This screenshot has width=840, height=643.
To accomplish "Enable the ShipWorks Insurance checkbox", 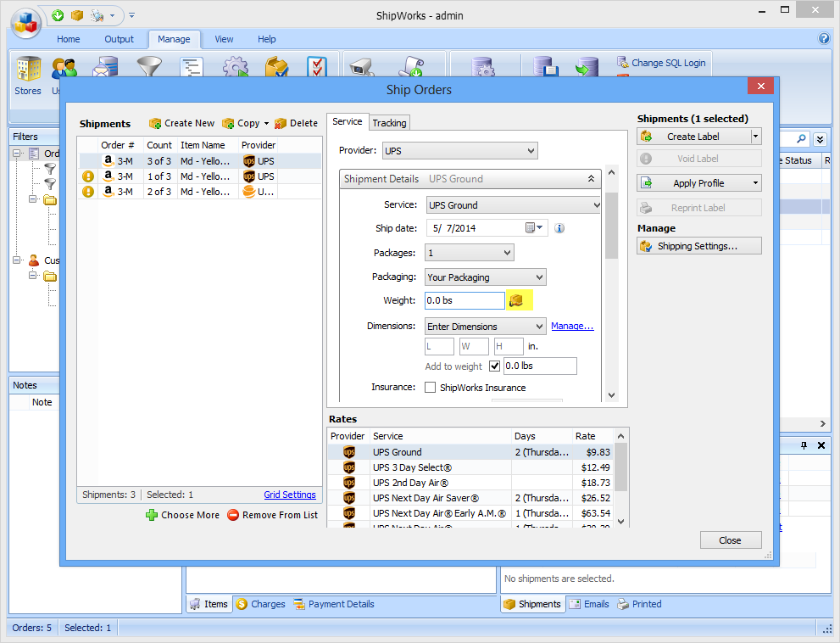I will click(x=431, y=388).
